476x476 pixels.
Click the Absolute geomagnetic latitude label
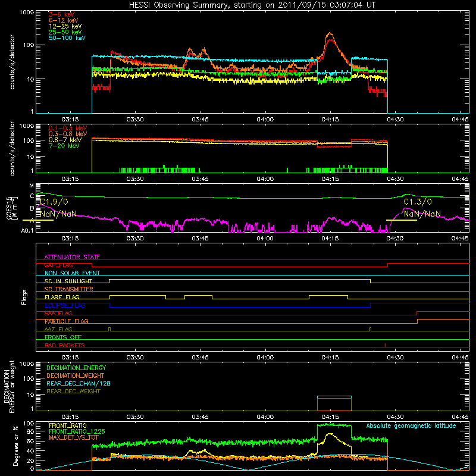pyautogui.click(x=411, y=425)
